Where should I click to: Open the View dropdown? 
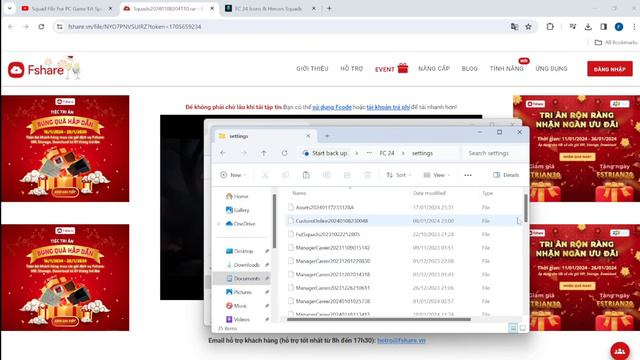[x=437, y=175]
